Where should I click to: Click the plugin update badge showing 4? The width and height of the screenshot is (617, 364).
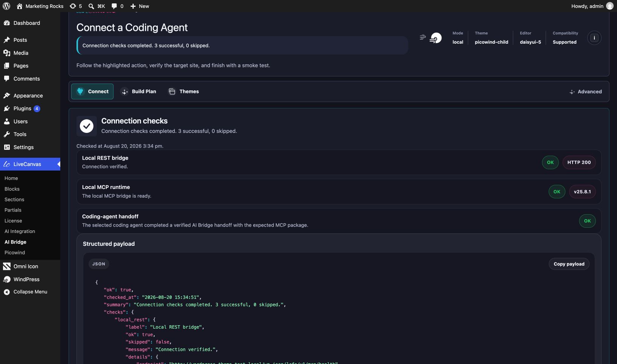[37, 109]
